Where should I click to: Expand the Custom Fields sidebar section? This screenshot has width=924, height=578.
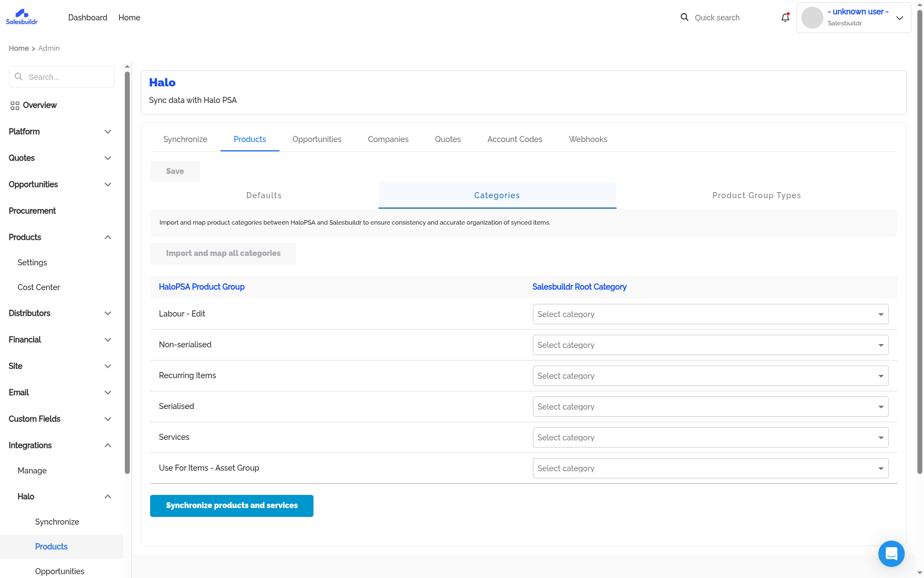click(108, 419)
